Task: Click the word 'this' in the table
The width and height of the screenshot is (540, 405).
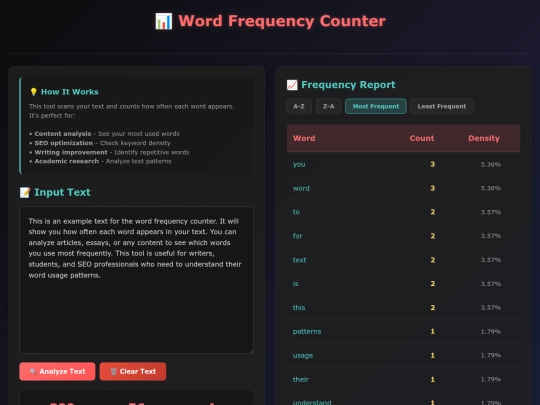Action: point(299,308)
